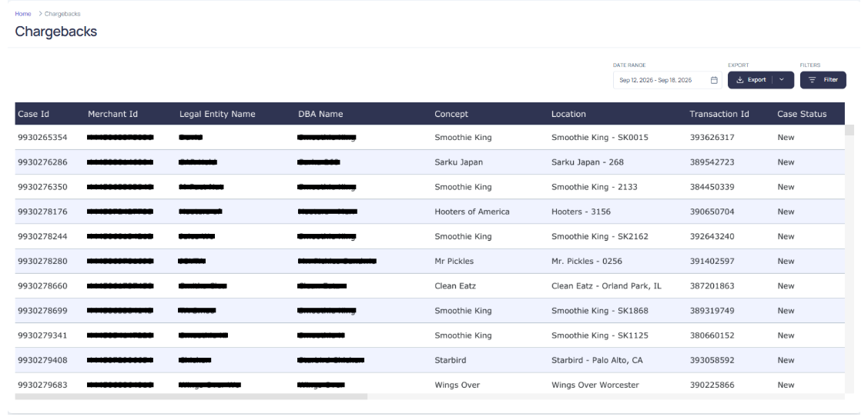Click location Sarku Japan - 268
868x417 pixels.
tap(588, 162)
